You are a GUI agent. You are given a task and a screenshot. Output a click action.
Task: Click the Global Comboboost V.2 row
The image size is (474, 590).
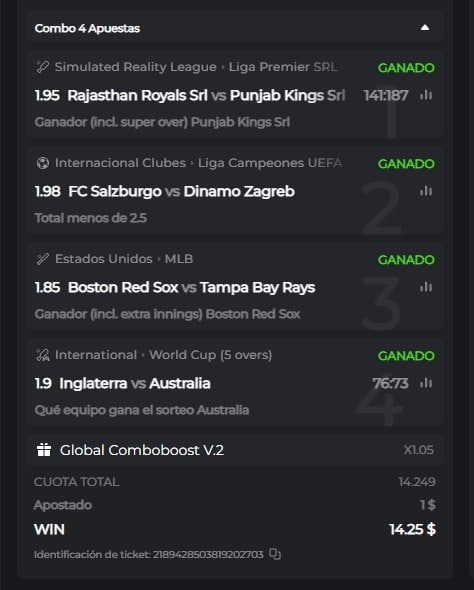235,450
